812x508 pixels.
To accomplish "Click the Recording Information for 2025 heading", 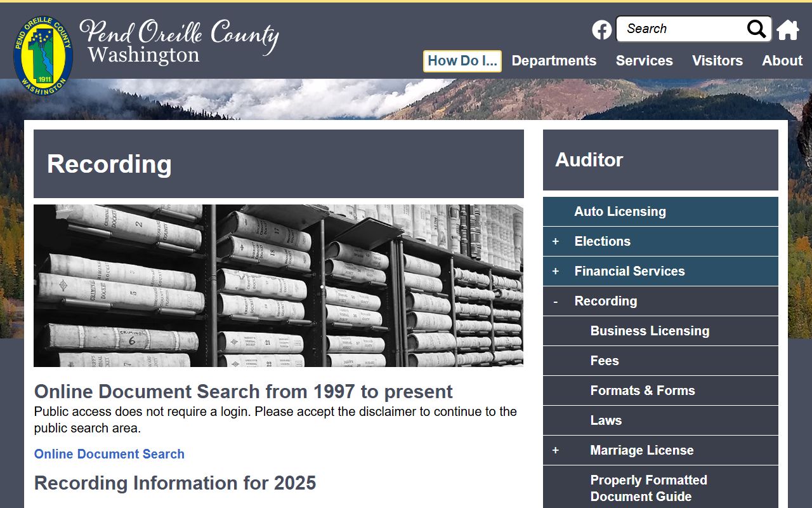I will tap(175, 483).
